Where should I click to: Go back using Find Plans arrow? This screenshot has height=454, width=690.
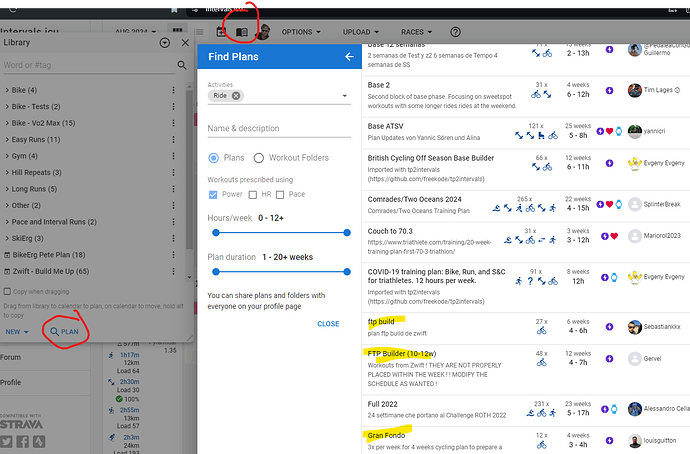pyautogui.click(x=349, y=57)
